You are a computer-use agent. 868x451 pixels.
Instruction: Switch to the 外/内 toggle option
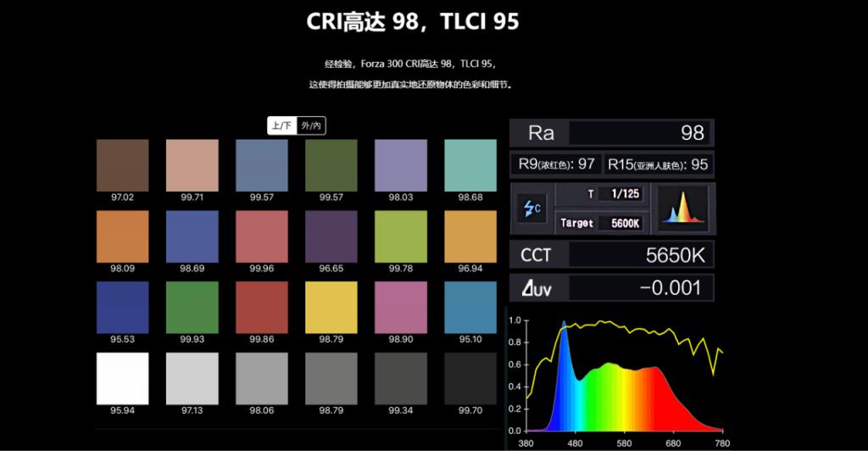tap(311, 125)
